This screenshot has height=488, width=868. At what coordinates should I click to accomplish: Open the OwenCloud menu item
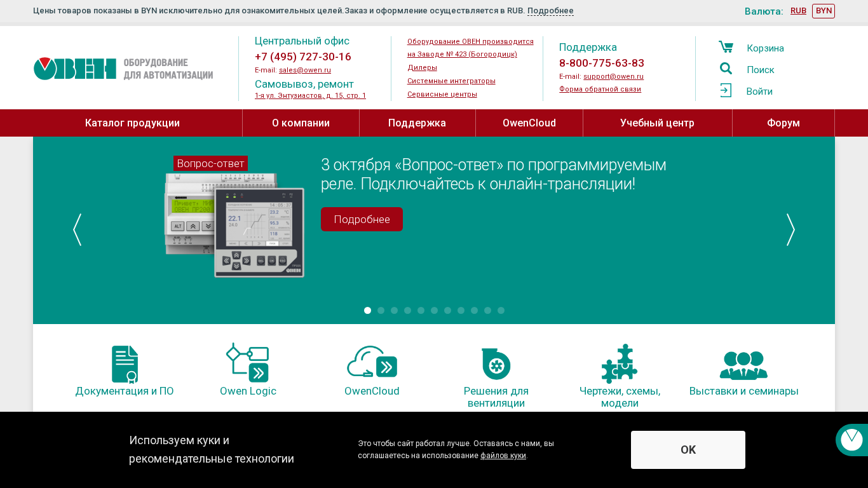[529, 123]
